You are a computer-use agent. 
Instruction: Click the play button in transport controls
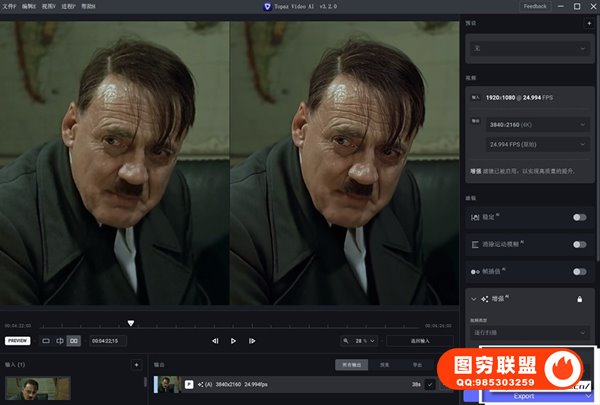tap(233, 341)
